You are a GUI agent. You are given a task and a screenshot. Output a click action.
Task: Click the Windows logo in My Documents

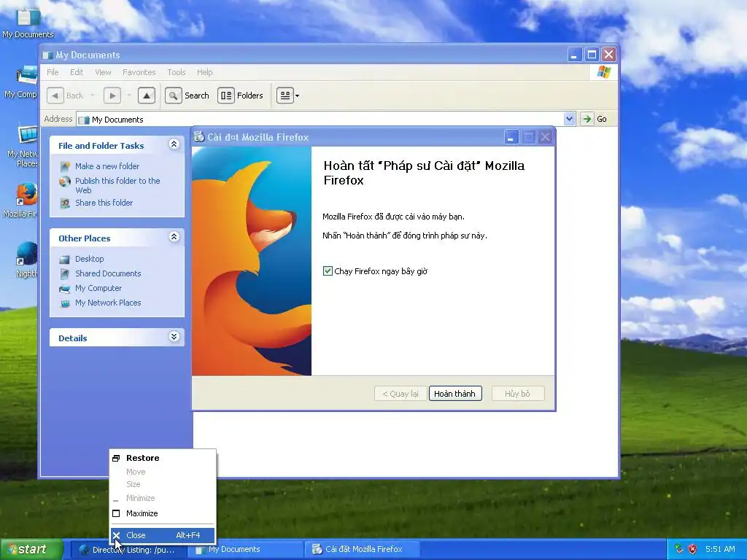pos(604,72)
